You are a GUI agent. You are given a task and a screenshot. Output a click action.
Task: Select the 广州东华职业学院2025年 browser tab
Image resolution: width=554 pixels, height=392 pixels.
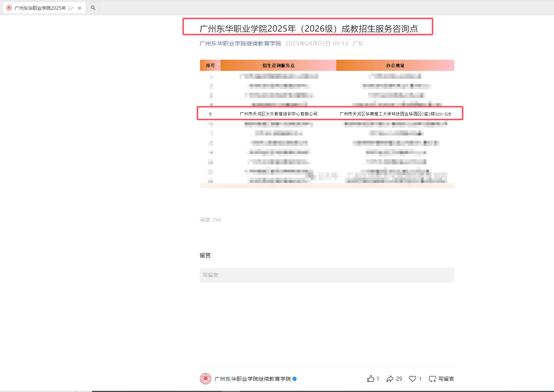[44, 8]
